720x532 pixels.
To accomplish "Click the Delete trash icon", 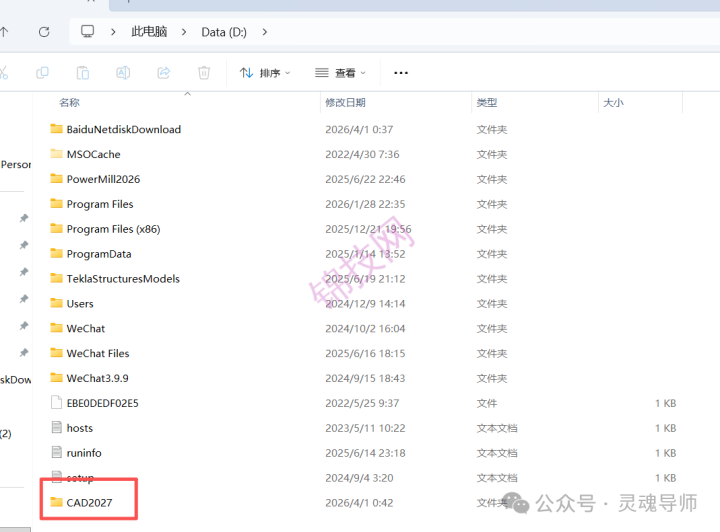I will coord(204,73).
